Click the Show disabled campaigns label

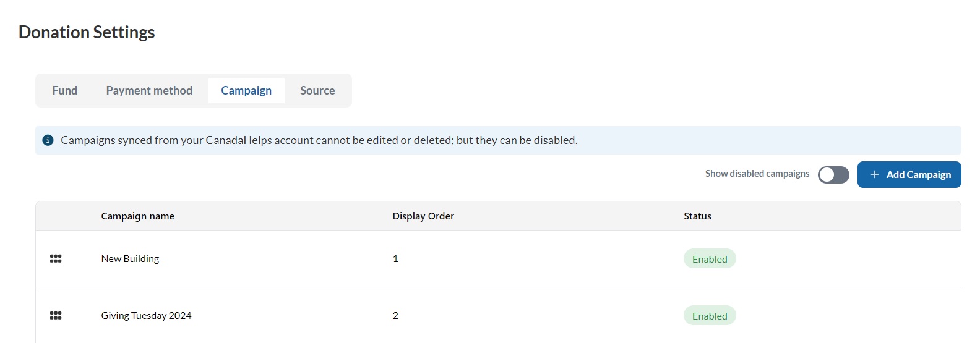click(x=757, y=174)
